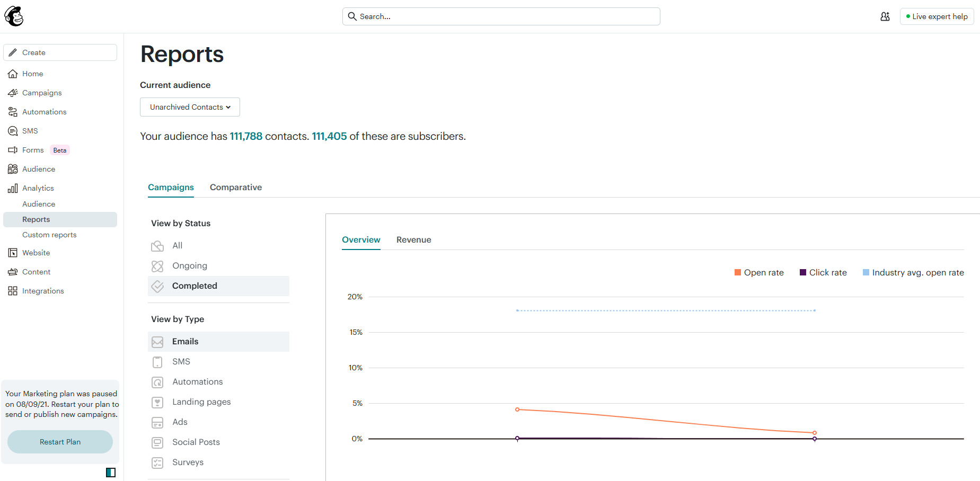Select the Revenue chart tab
This screenshot has width=980, height=481.
pos(414,240)
